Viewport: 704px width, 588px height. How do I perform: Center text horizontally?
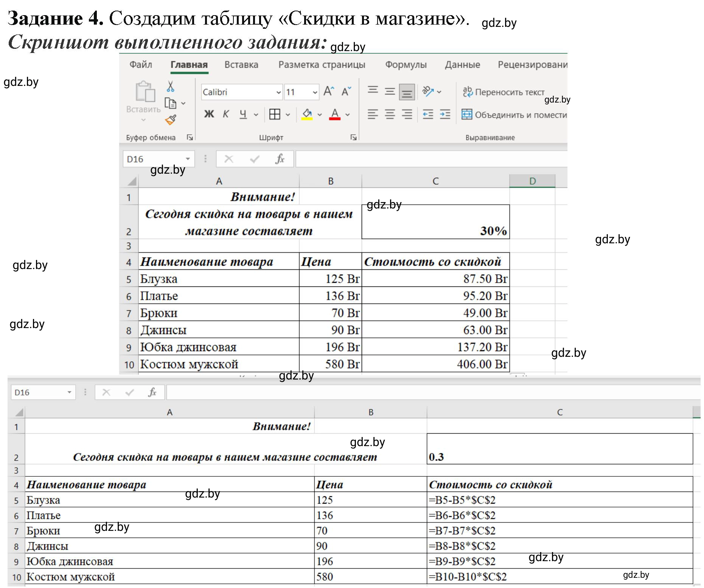390,114
